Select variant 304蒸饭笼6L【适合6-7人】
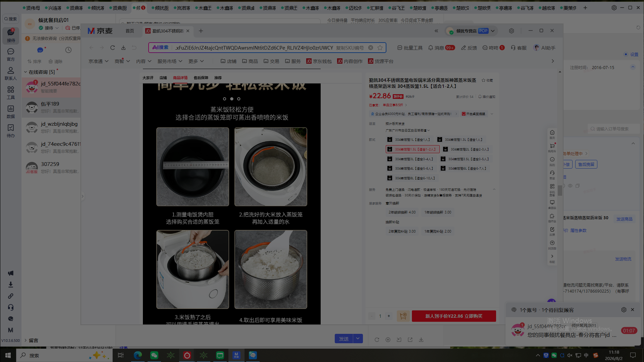644x362 pixels. tap(464, 168)
